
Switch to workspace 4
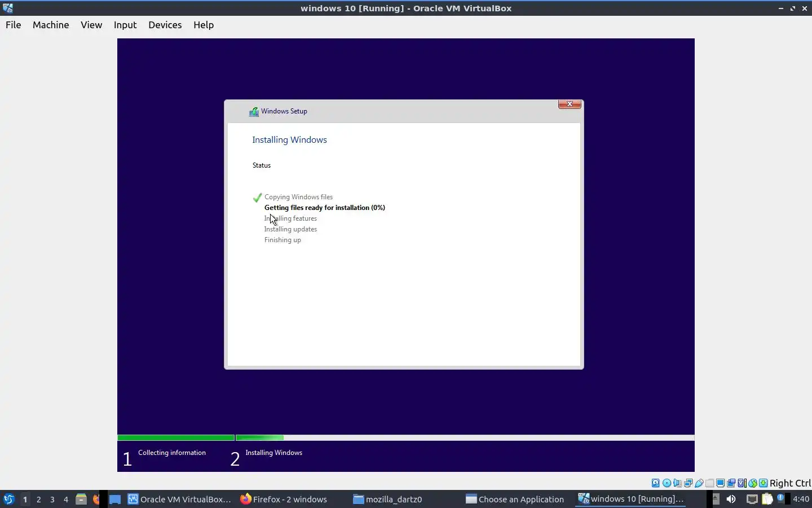(65, 499)
